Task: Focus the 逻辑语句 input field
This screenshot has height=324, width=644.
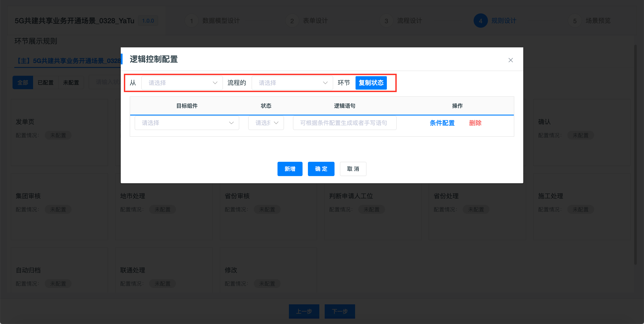Action: 345,123
